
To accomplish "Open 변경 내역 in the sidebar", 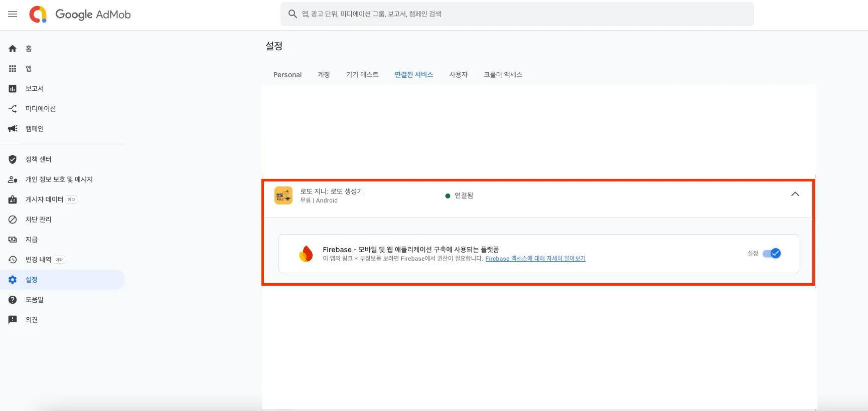I will pos(39,260).
